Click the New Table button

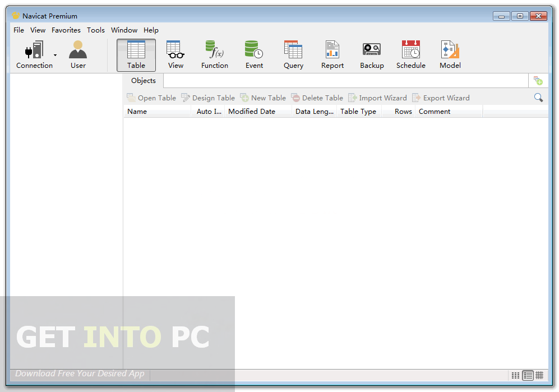click(x=263, y=98)
